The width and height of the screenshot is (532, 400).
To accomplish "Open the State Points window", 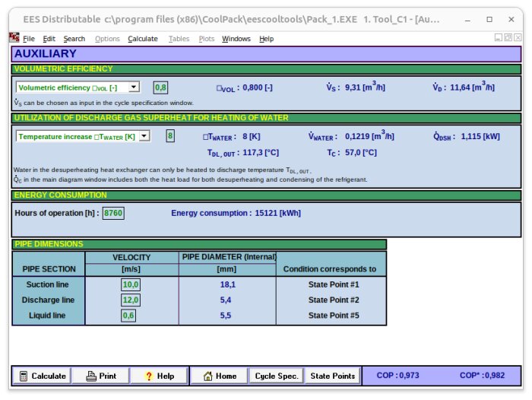I will pyautogui.click(x=333, y=376).
